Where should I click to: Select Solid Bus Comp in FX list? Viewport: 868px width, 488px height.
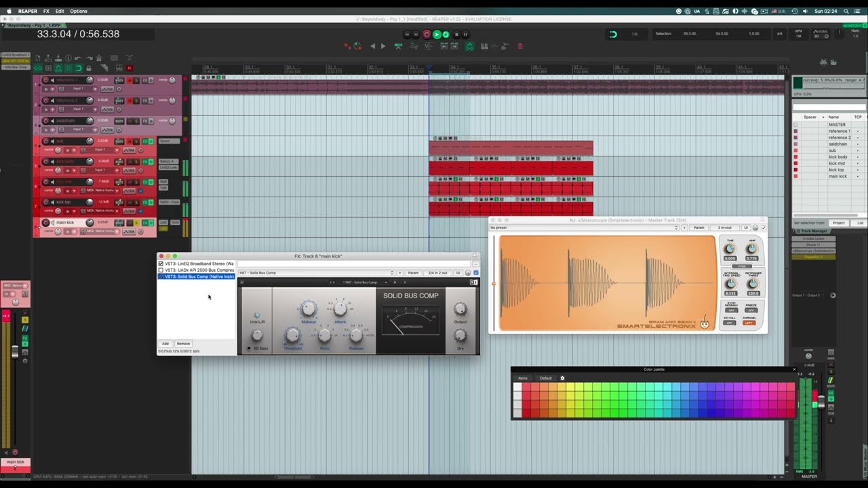[x=197, y=277]
